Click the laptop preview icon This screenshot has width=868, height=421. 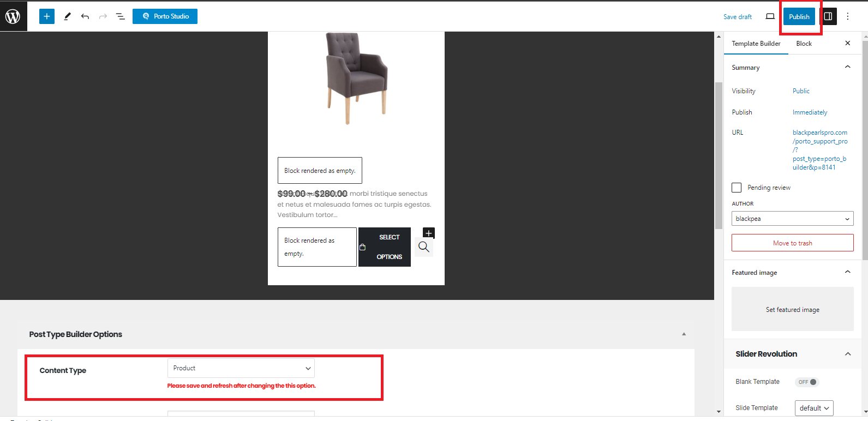click(770, 16)
